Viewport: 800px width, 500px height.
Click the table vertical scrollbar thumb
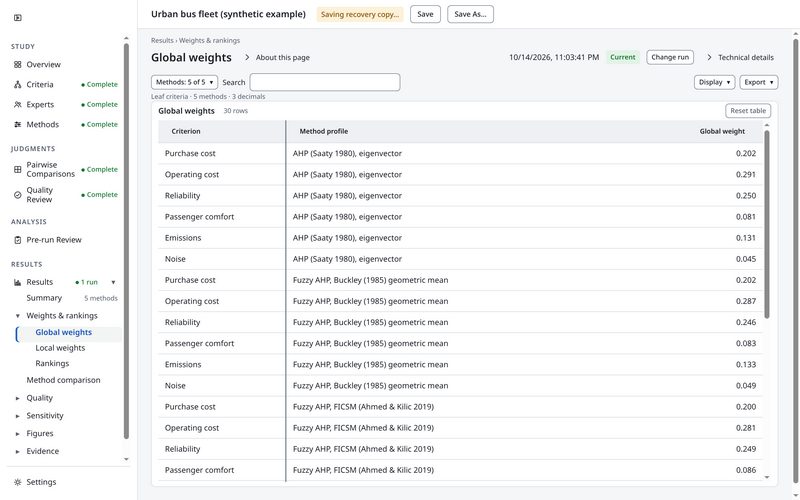point(766,224)
